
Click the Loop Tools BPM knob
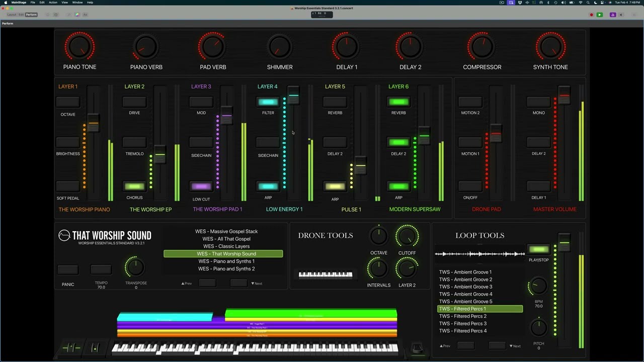[538, 287]
